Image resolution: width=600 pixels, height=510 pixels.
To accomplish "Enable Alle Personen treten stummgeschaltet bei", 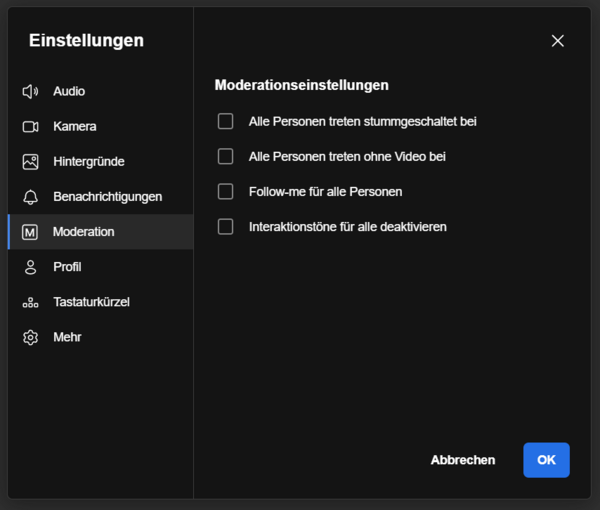I will click(x=225, y=121).
